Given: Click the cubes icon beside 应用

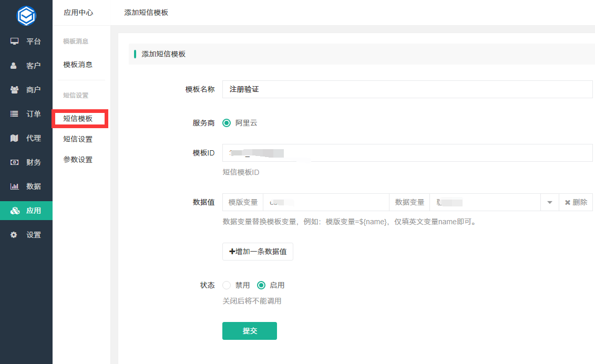Looking at the screenshot, I should pos(15,211).
